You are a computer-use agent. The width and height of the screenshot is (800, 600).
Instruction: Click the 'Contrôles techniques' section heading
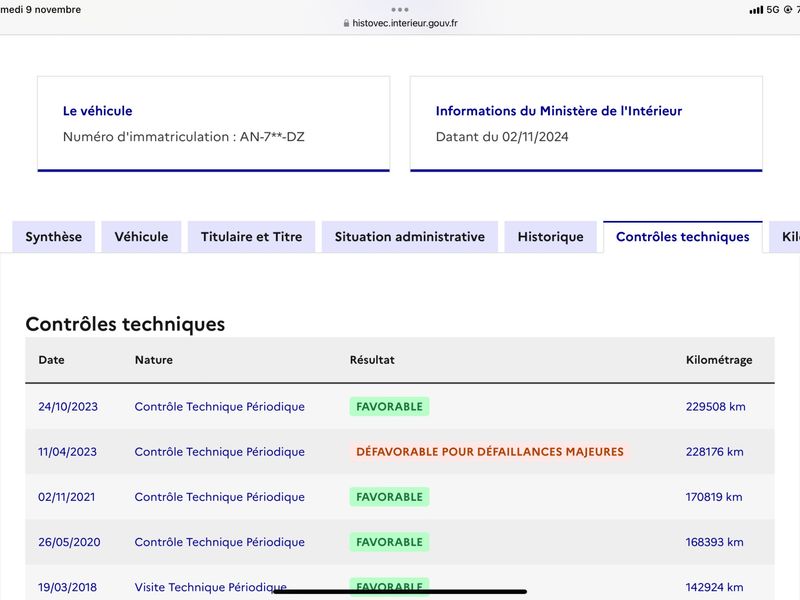click(x=126, y=324)
